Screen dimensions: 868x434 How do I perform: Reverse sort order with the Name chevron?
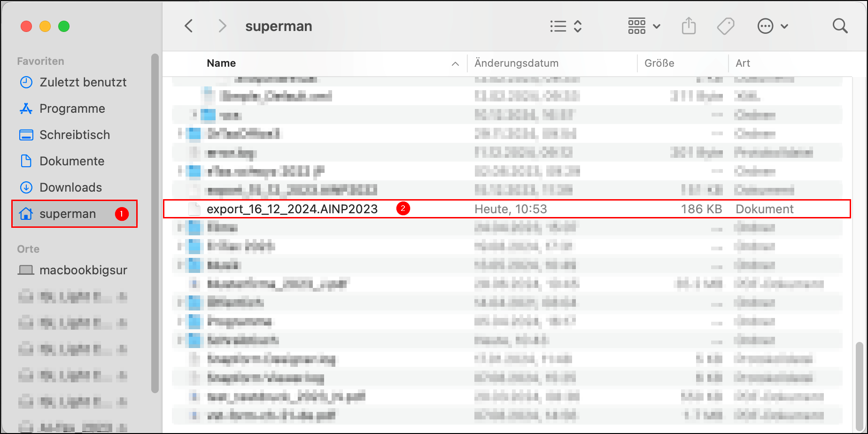(455, 63)
